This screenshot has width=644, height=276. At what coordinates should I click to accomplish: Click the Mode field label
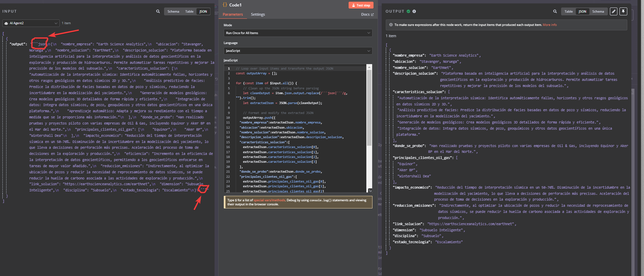(x=228, y=25)
